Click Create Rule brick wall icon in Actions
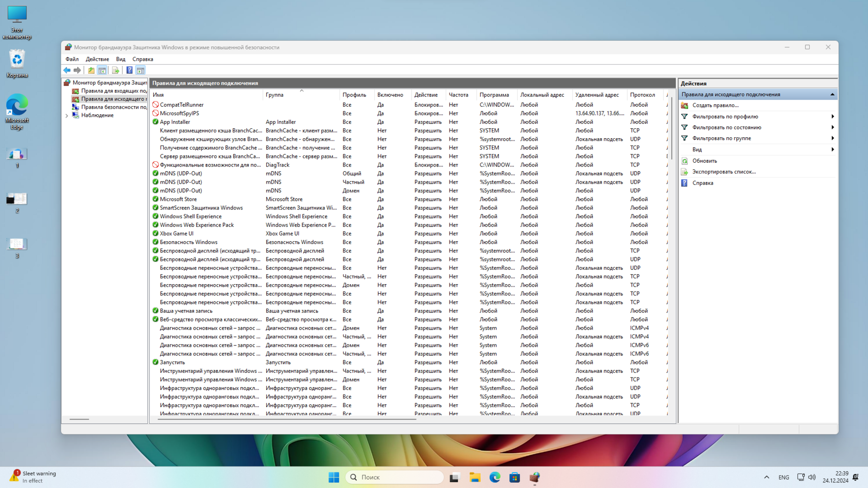Screen dimensions: 868x488 [x=685, y=105]
